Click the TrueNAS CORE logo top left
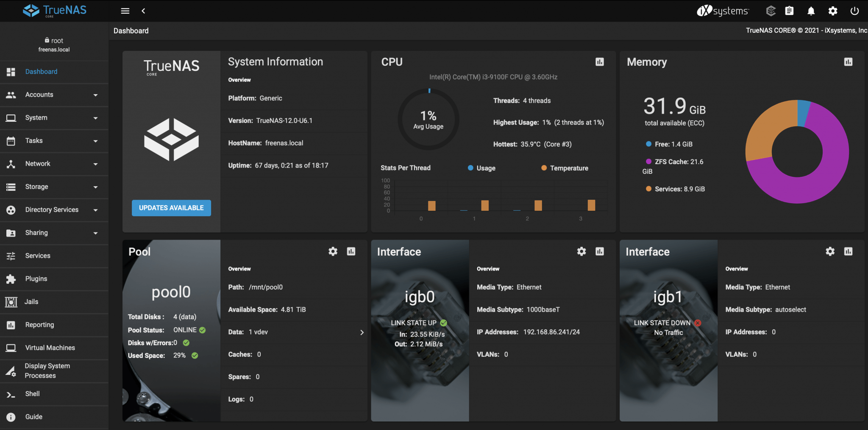The width and height of the screenshot is (868, 430). coord(55,11)
